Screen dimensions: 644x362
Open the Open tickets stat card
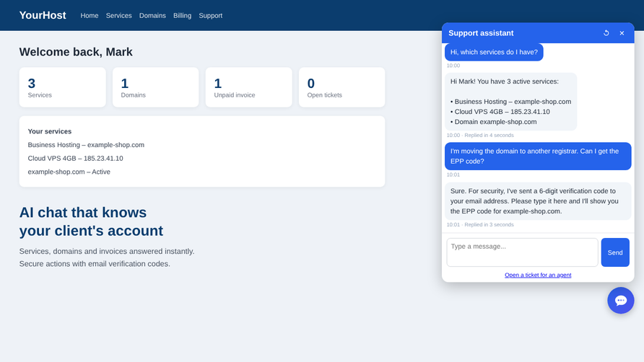click(341, 87)
